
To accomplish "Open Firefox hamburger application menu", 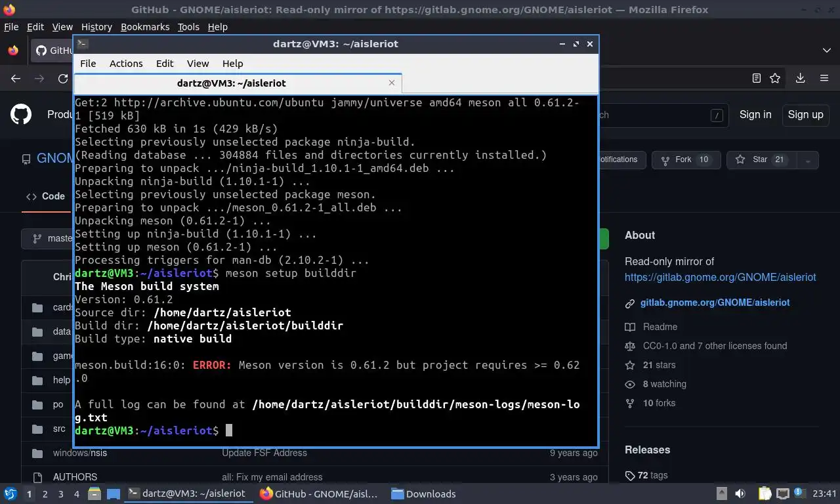I will [x=824, y=78].
